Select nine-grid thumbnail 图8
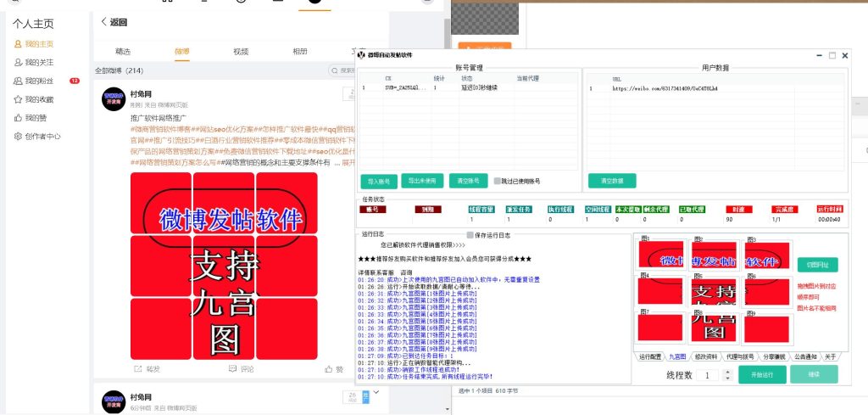Viewport: 868px width, 415px height. click(x=714, y=328)
